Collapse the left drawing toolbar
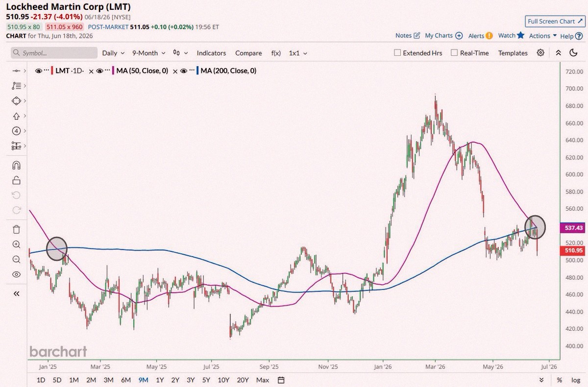Image resolution: width=588 pixels, height=387 pixels. [x=16, y=293]
